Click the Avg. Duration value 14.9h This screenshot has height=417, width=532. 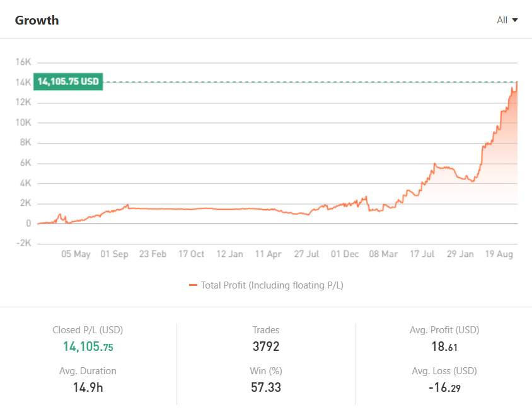(x=88, y=387)
